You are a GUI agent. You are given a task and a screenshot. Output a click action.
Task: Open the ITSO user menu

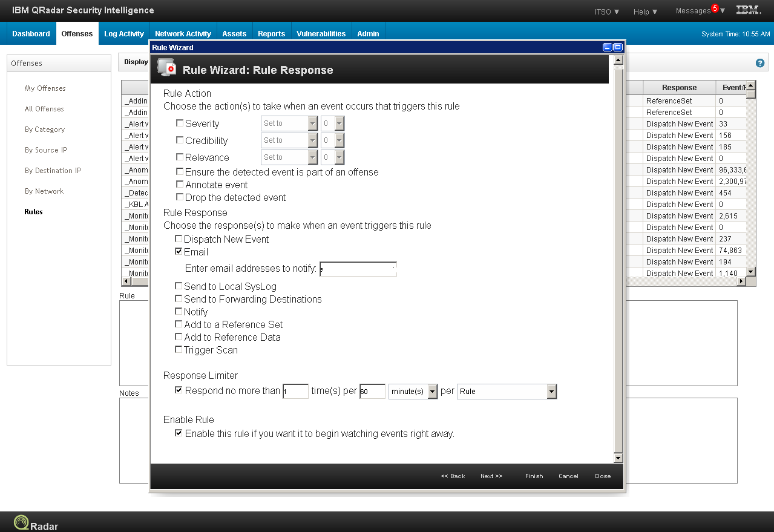607,11
